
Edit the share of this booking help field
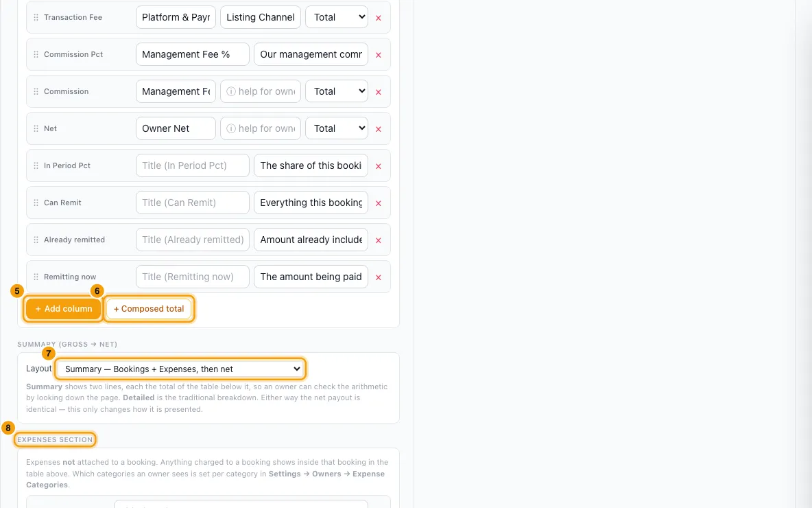click(311, 165)
